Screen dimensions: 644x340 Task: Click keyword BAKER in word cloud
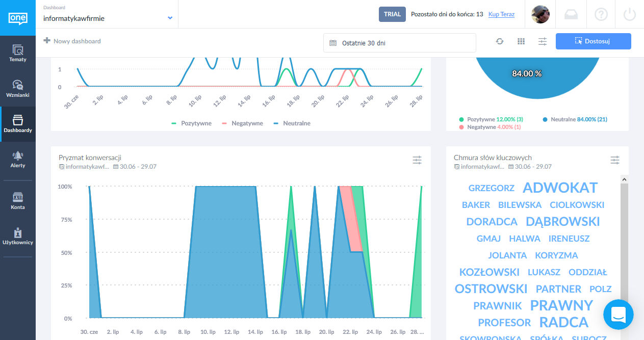tap(476, 205)
